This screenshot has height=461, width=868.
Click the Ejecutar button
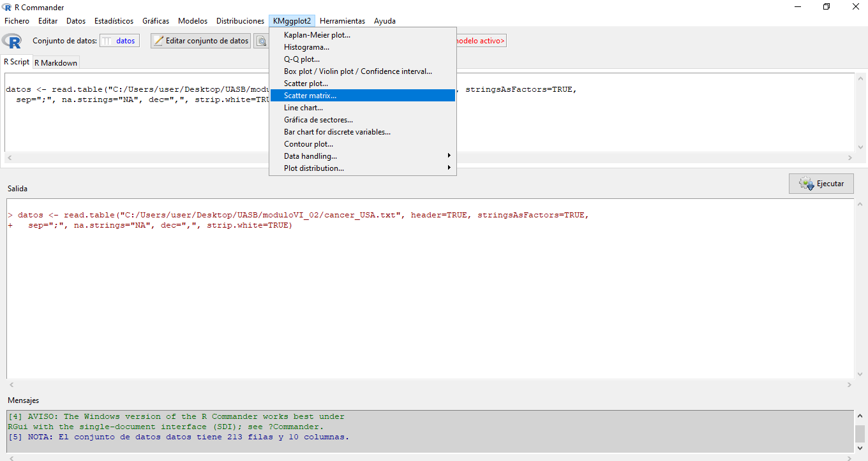point(821,184)
